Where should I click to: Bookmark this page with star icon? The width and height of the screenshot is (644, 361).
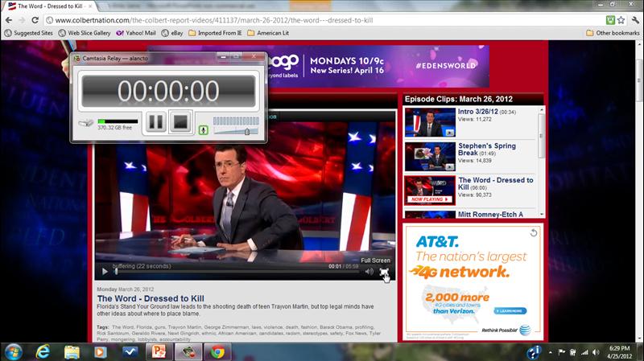[621, 20]
